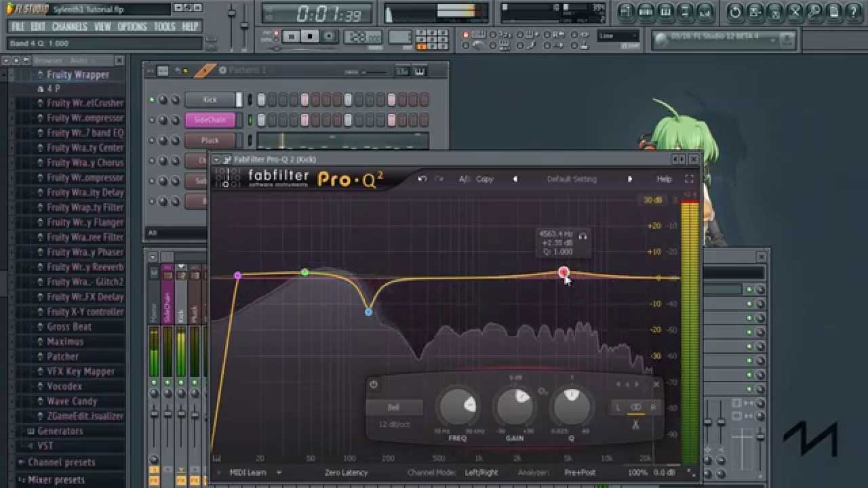Screen dimensions: 868x488
Task: Open the MIDI Learn dropdown arrow
Action: [278, 472]
